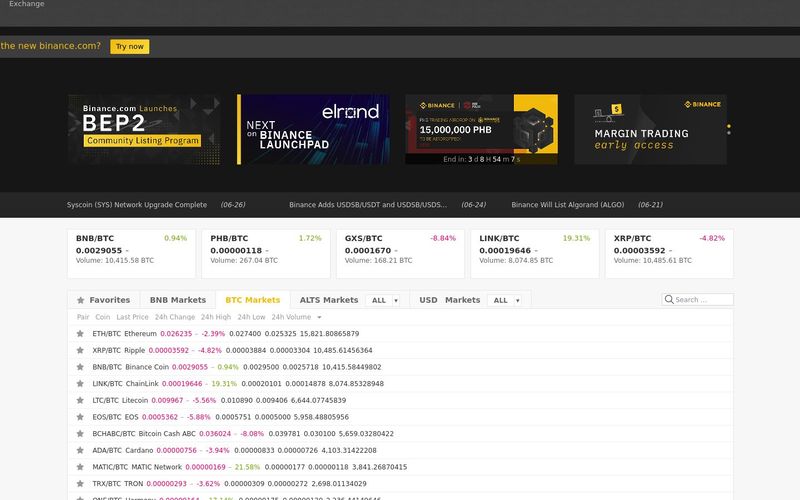Star the ETH/BTC Ethereum row as favorite
Screen dimensions: 800x500
80,334
